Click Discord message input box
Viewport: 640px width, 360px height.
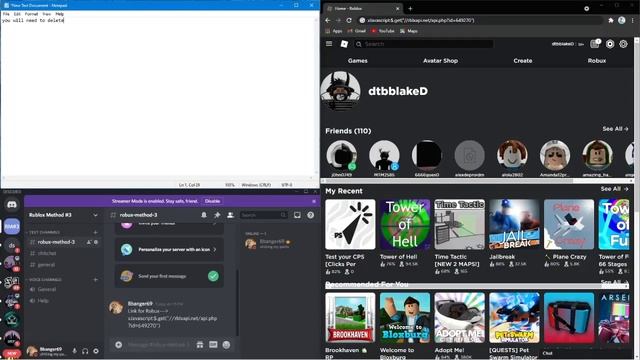159,345
